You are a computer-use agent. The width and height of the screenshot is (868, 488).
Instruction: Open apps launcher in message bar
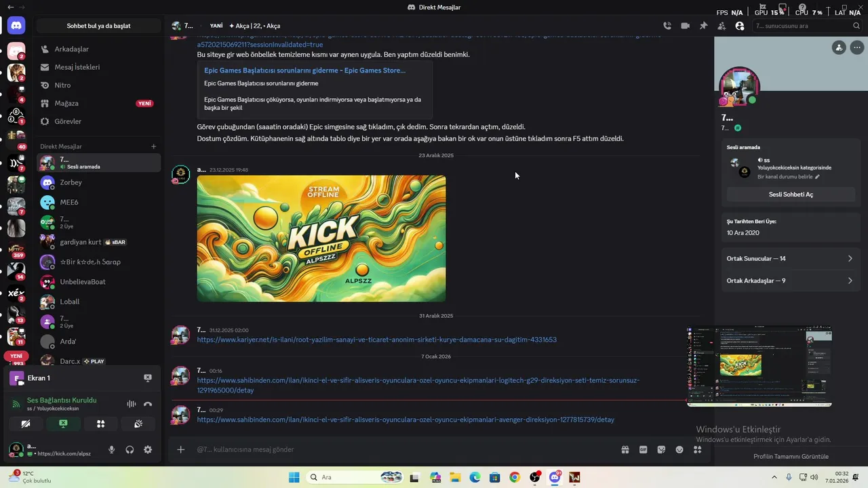pos(697,449)
